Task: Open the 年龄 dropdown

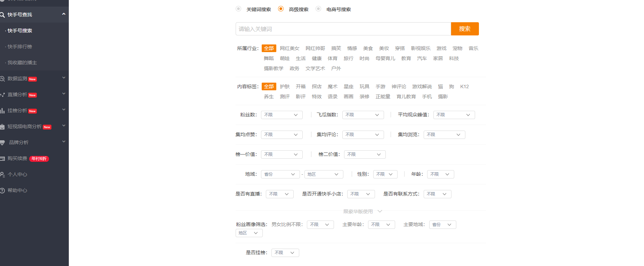Action: point(441,174)
